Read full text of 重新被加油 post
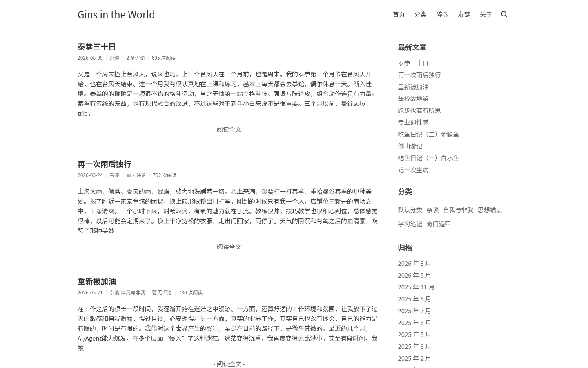 coord(229,364)
